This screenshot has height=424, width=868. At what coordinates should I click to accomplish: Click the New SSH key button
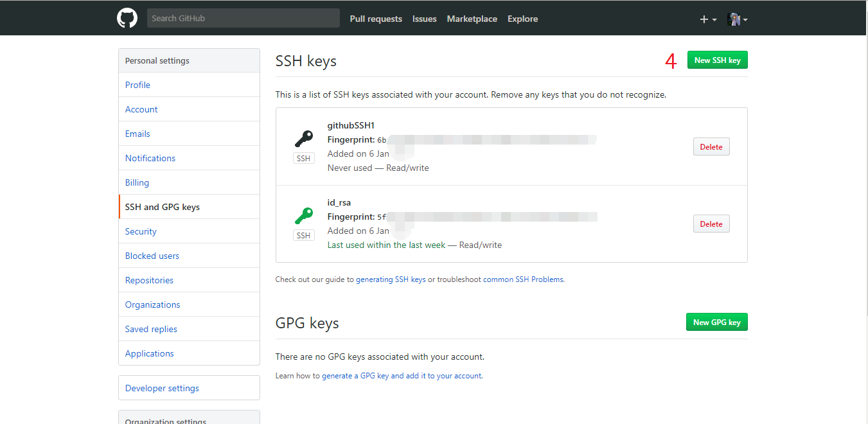[717, 60]
